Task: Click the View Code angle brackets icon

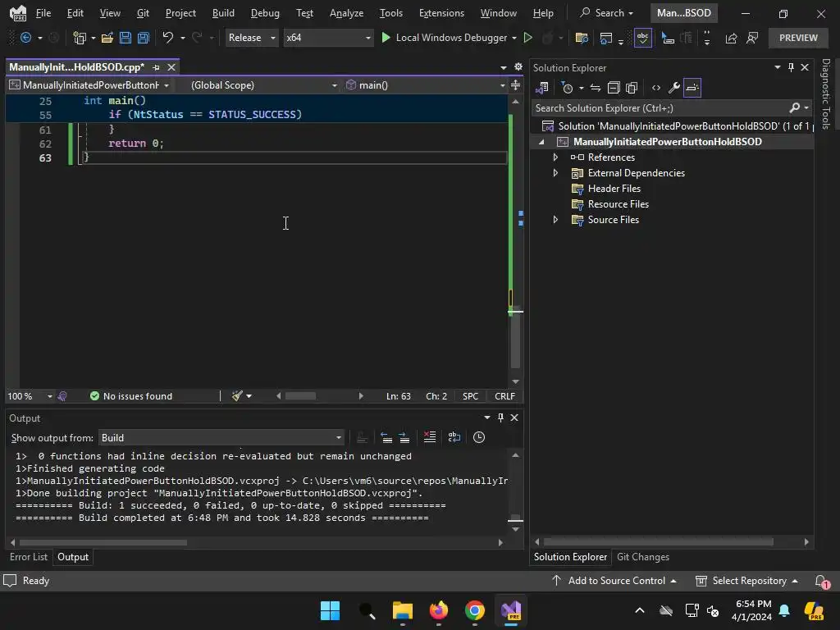Action: point(655,88)
